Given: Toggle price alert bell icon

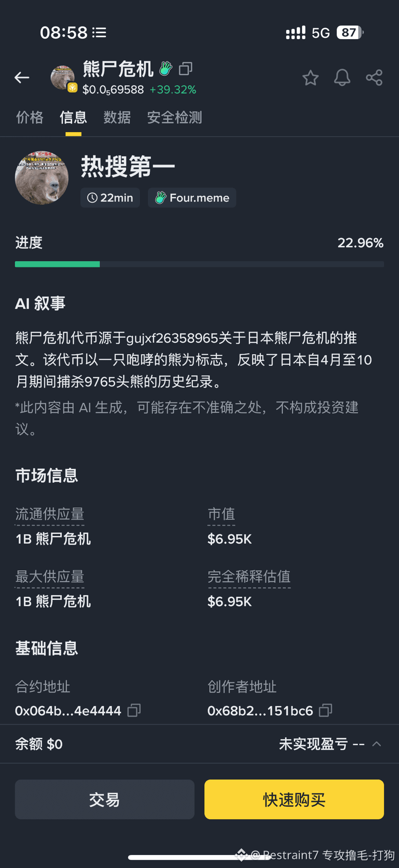Looking at the screenshot, I should (x=342, y=78).
